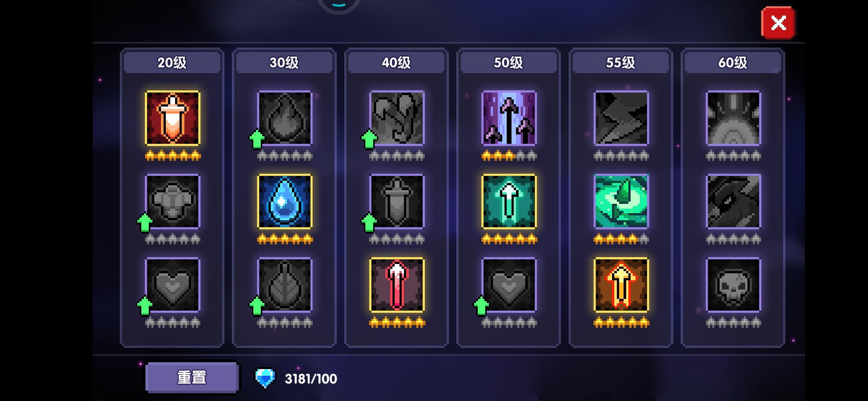Select the purple triple arrows skill
Screen dimensions: 868x401
click(x=509, y=118)
